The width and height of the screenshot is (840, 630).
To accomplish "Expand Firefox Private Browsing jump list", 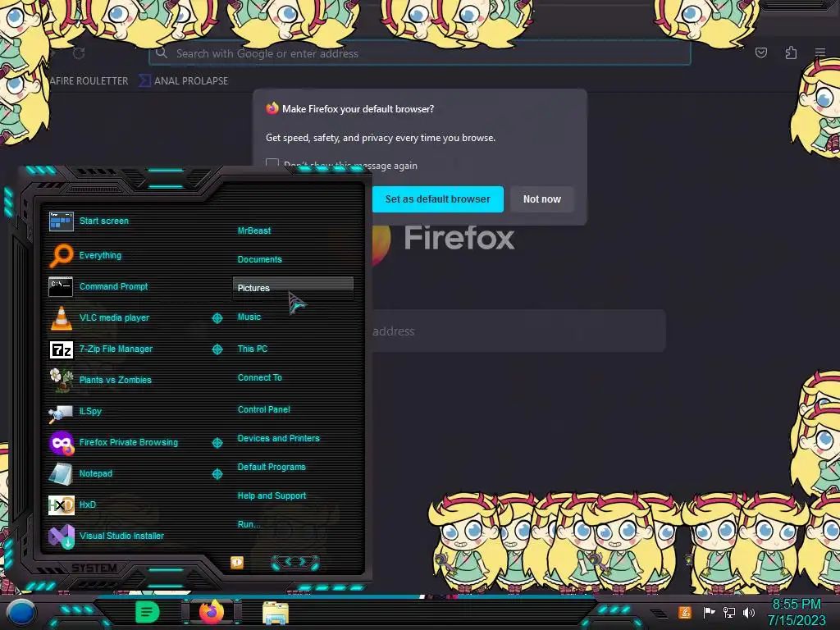I will click(x=217, y=443).
